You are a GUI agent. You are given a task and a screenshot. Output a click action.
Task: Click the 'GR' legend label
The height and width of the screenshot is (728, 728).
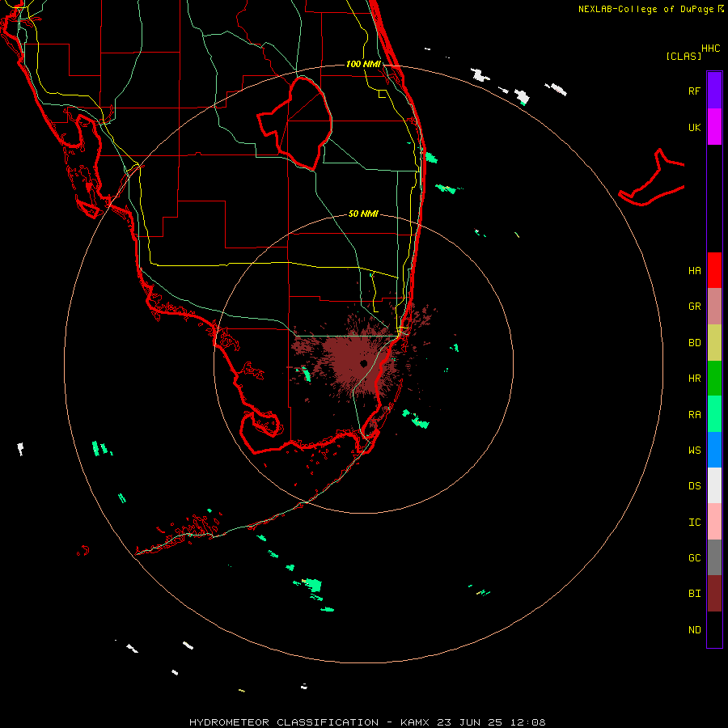pos(694,307)
